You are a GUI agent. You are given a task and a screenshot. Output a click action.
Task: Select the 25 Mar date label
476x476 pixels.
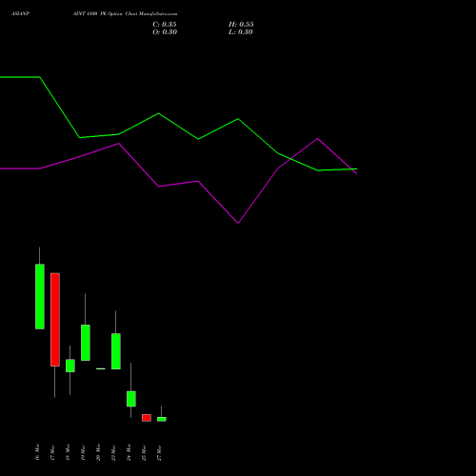tap(144, 452)
